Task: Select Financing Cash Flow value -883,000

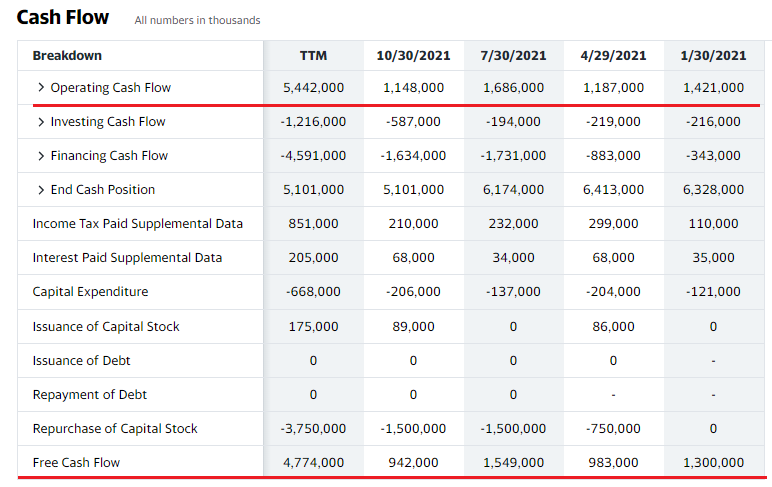Action: coord(613,156)
